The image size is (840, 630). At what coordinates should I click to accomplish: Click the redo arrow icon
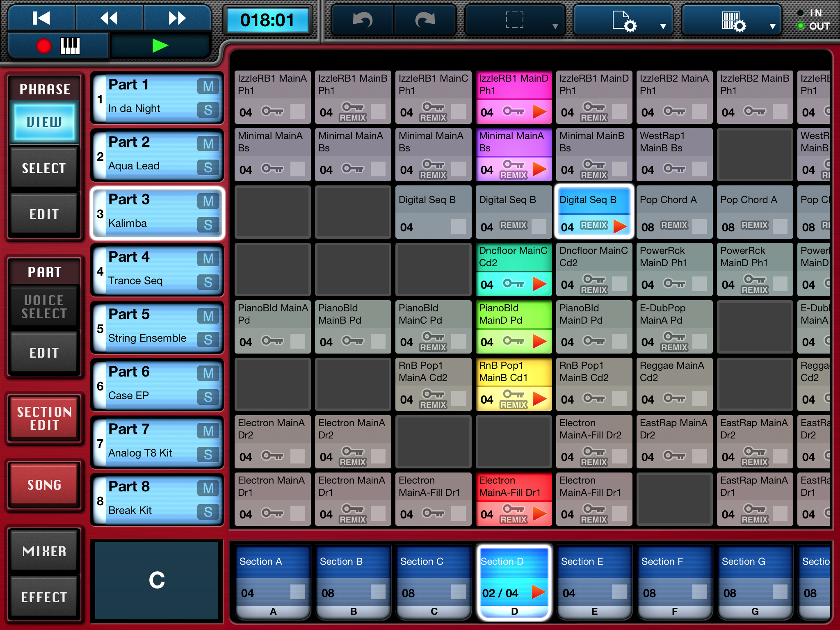tap(425, 20)
